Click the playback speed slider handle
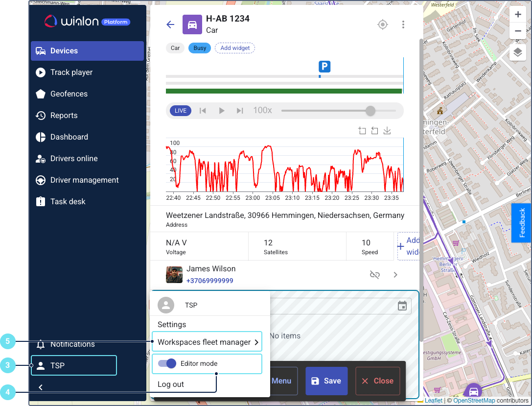This screenshot has width=532, height=406. (370, 111)
